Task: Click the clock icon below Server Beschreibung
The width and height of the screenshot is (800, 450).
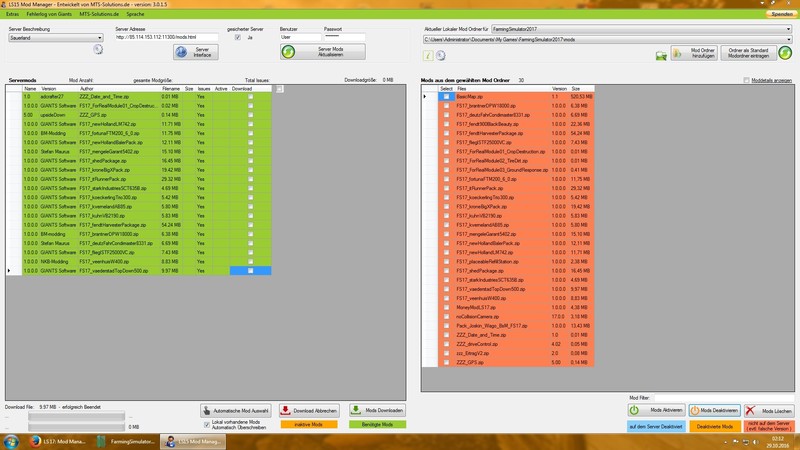Action: (x=98, y=50)
